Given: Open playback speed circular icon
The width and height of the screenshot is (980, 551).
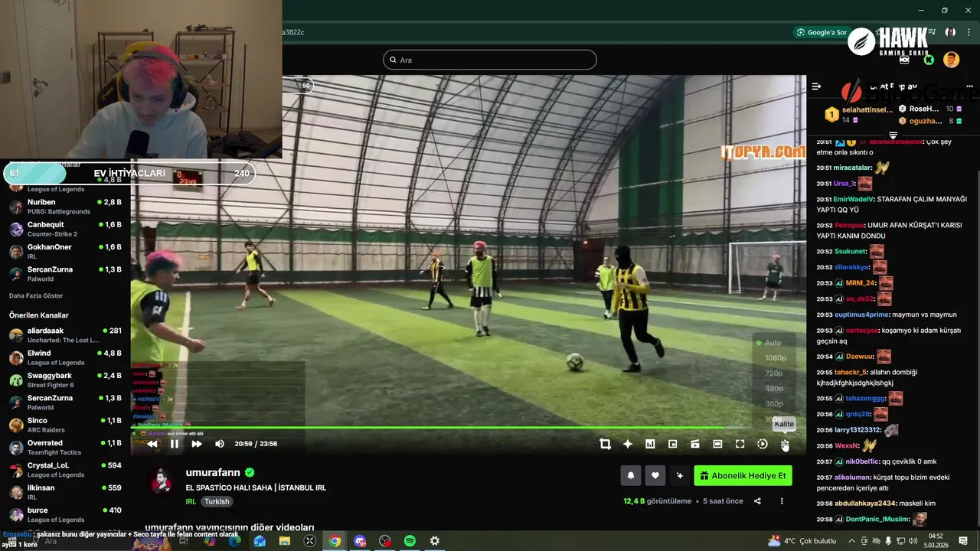Looking at the screenshot, I should 763,444.
